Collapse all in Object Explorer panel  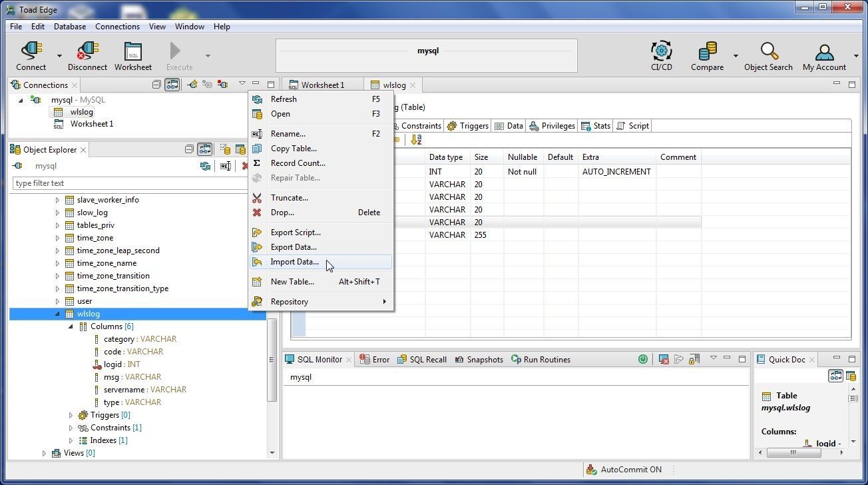click(189, 149)
